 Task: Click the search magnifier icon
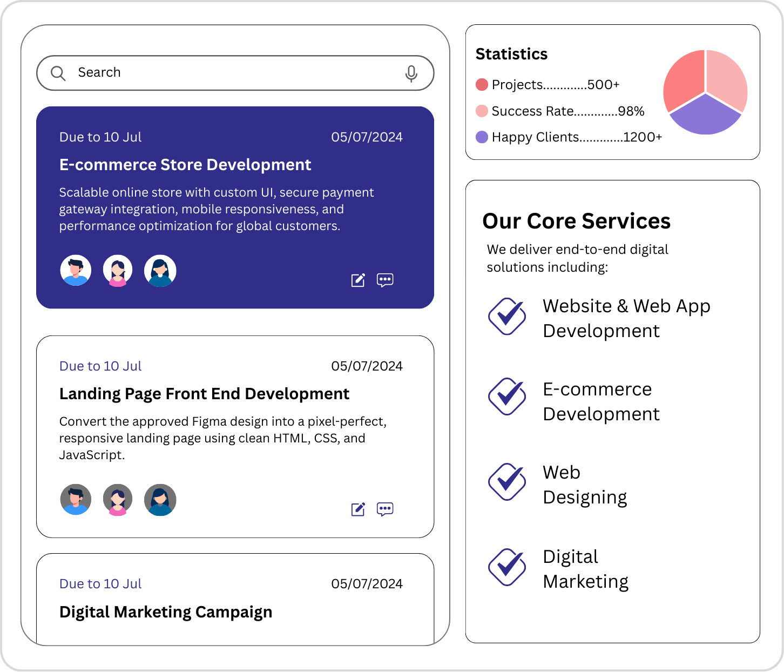coord(58,73)
